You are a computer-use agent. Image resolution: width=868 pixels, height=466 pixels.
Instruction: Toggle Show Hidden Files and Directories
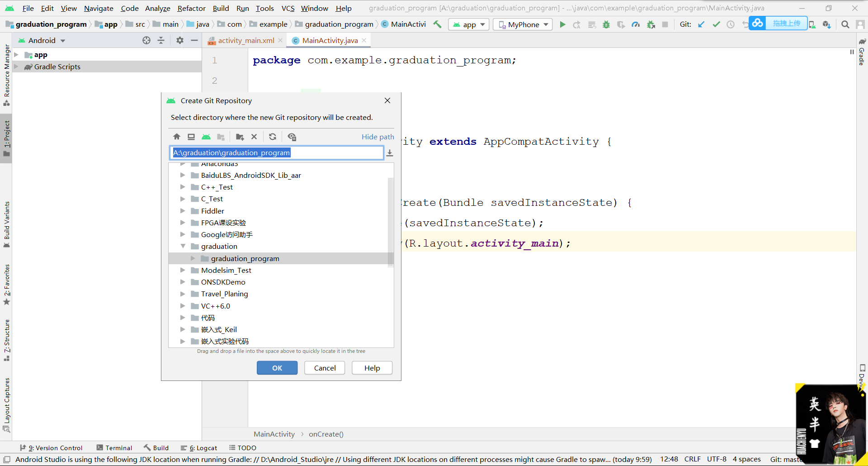point(292,137)
